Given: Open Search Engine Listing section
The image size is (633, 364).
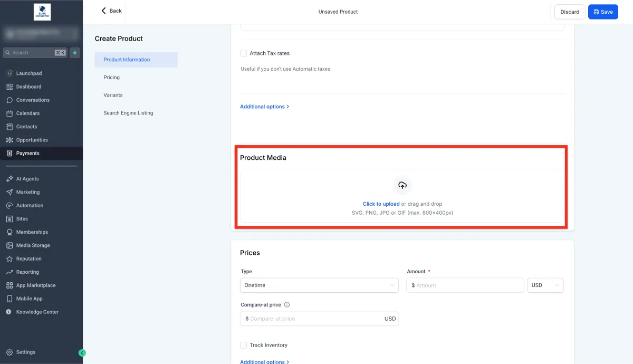Looking at the screenshot, I should (x=128, y=113).
